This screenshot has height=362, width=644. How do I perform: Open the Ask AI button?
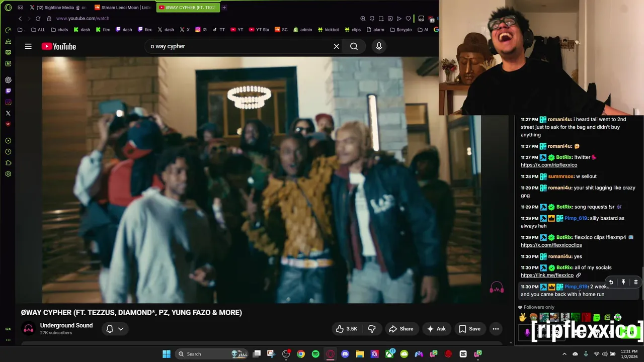[x=436, y=329]
